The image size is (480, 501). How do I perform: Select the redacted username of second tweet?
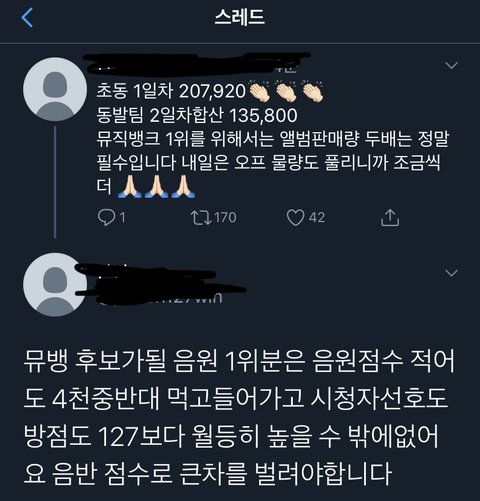pos(160,284)
